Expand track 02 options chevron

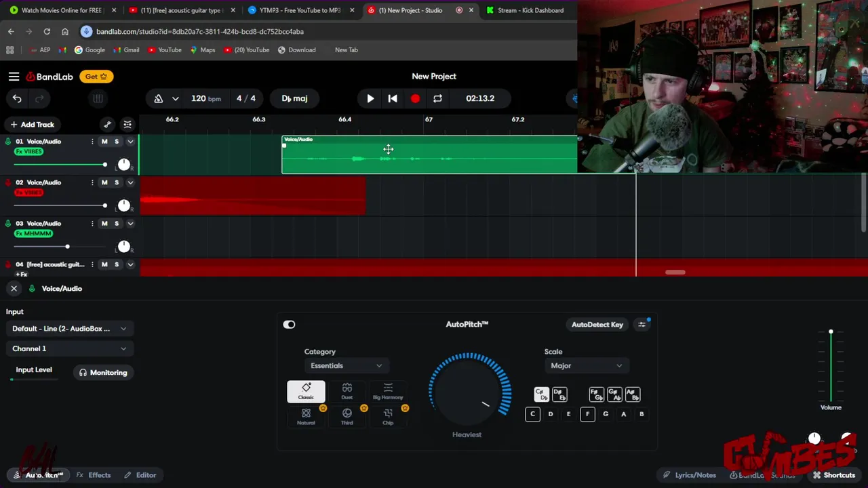click(x=130, y=182)
